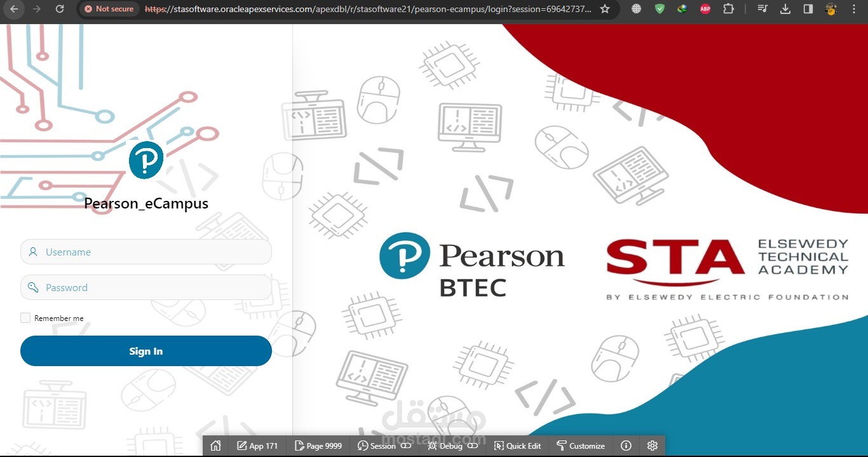Open App 171 in the developer toolbar
Viewport: 868px width, 457px height.
[257, 446]
